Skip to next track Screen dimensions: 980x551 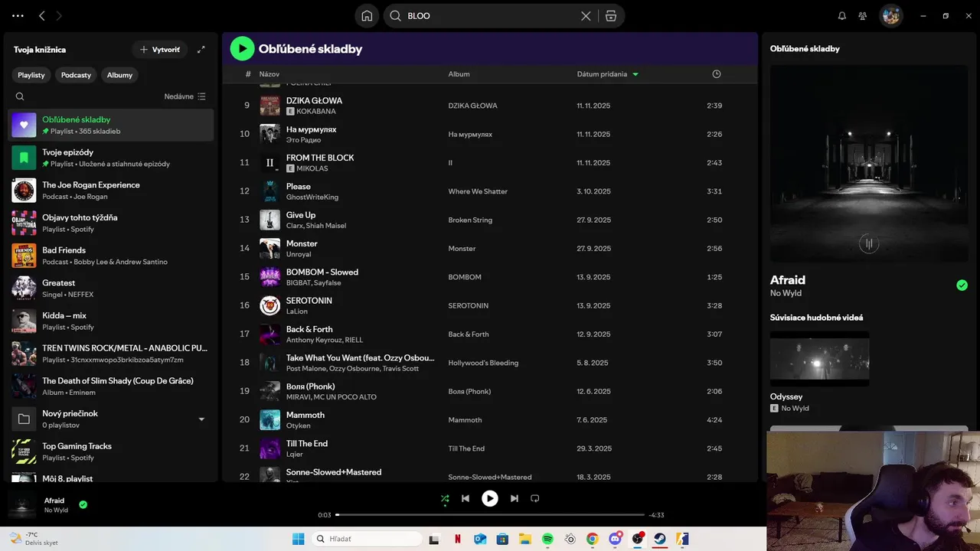point(514,498)
